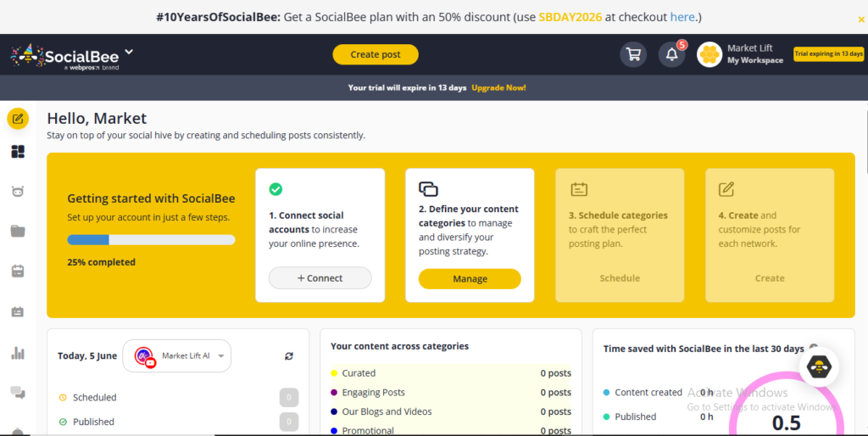This screenshot has height=436, width=868.
Task: Click the green checkmark on step 1
Action: pos(275,189)
